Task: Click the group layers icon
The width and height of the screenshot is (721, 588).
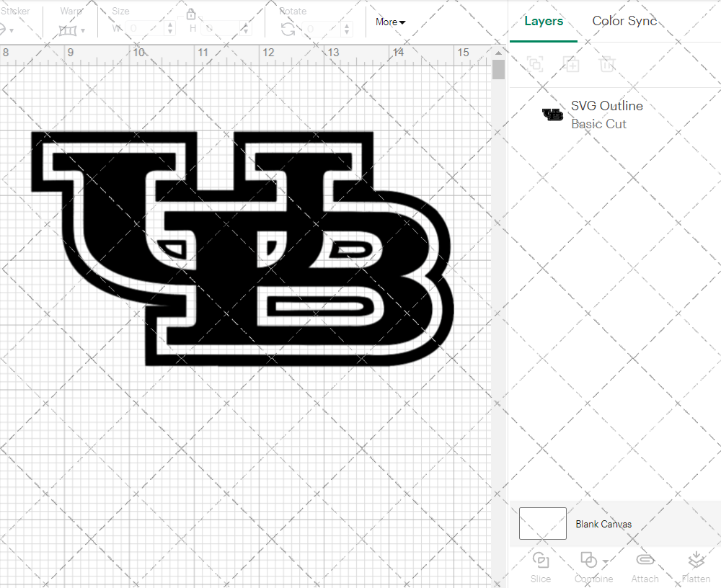Action: click(x=536, y=64)
